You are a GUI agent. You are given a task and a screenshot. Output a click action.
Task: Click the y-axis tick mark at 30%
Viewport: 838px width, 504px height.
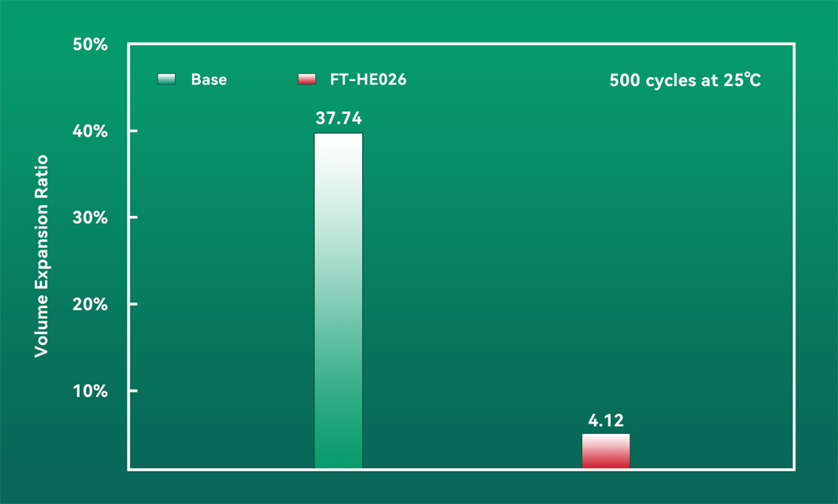click(x=134, y=218)
